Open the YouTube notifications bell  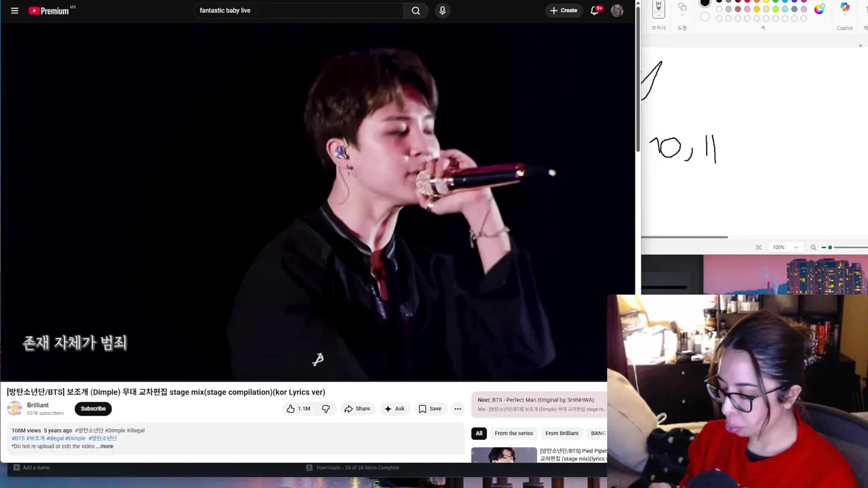595,10
